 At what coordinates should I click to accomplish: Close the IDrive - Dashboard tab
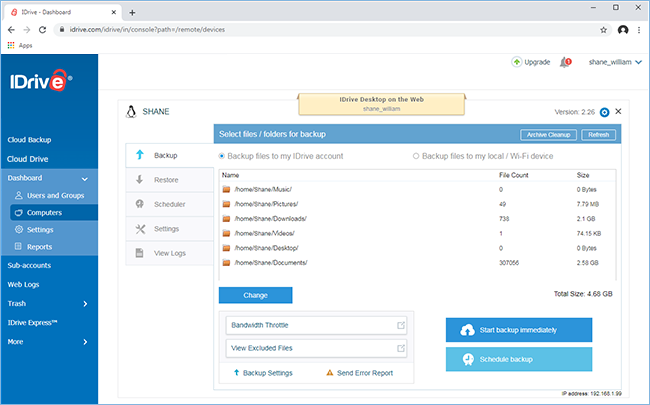pyautogui.click(x=114, y=12)
